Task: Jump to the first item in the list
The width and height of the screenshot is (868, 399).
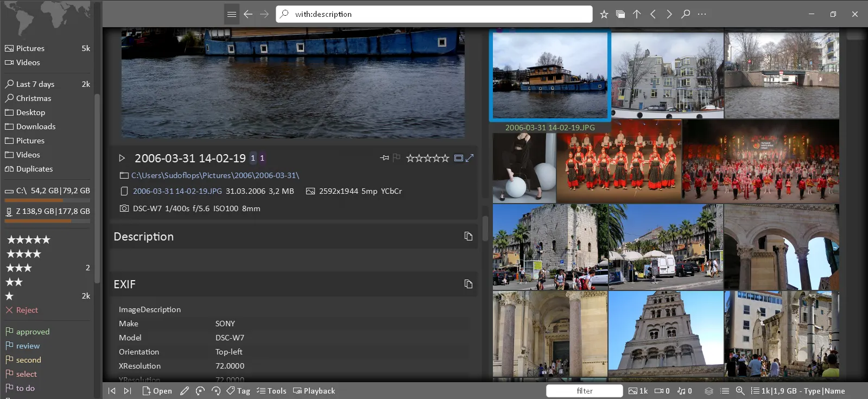Action: tap(112, 391)
